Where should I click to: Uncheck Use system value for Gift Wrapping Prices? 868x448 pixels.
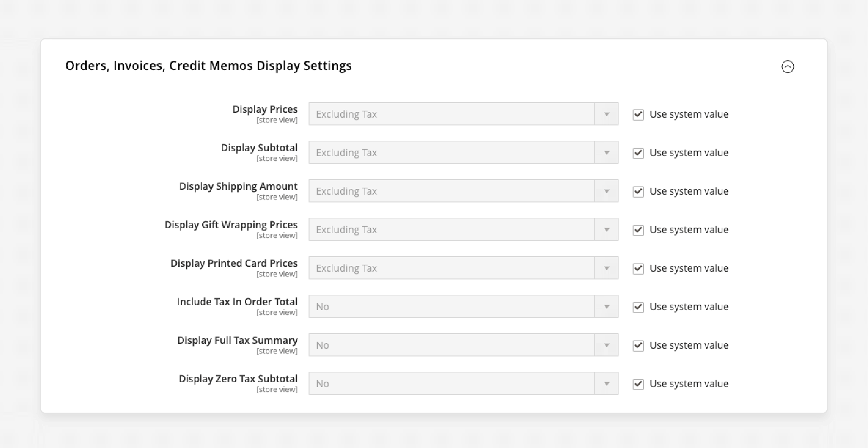(638, 230)
